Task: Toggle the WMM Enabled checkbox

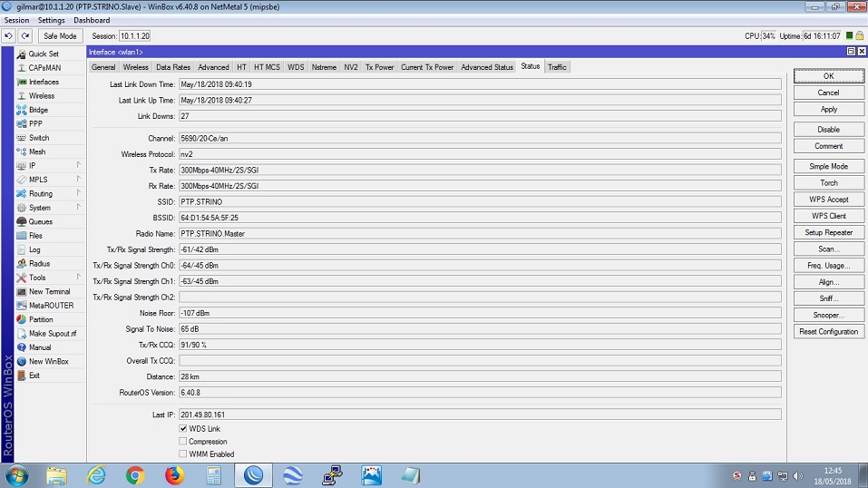Action: click(x=183, y=454)
